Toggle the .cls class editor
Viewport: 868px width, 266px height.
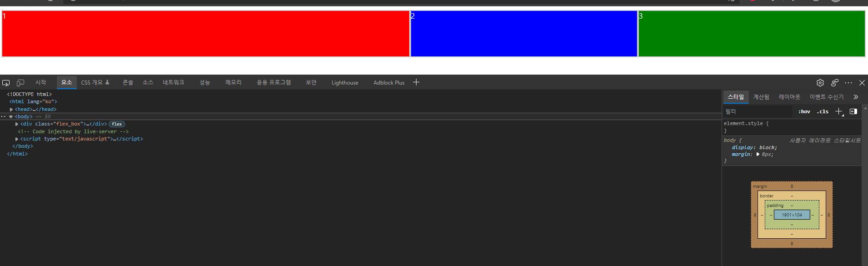pos(823,111)
